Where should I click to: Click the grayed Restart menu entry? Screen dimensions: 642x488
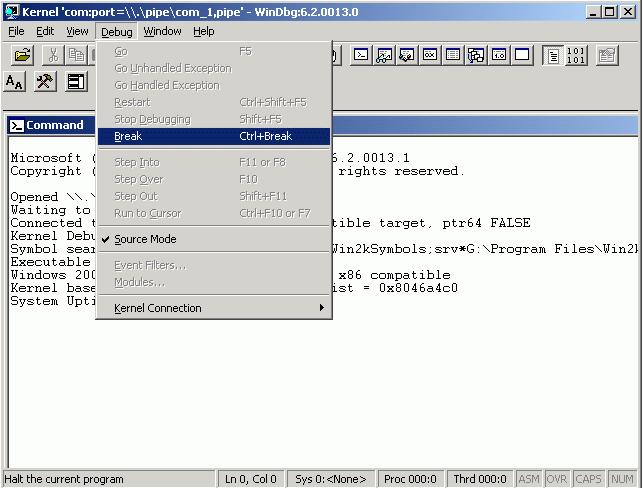tap(214, 102)
